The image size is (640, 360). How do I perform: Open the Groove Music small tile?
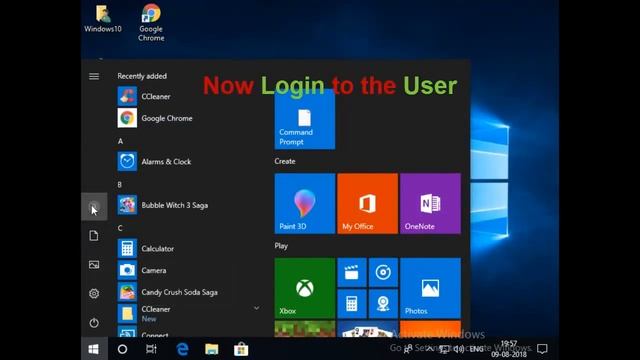tap(383, 272)
